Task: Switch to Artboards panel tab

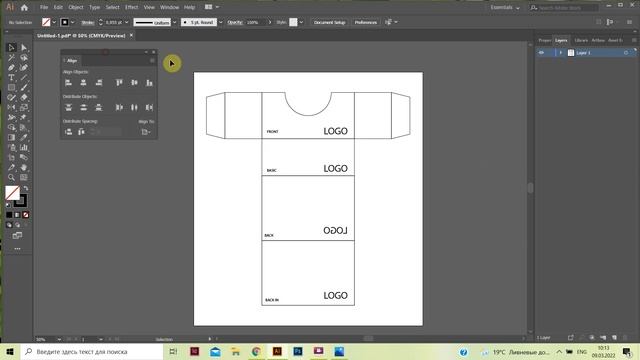Action: (598, 40)
